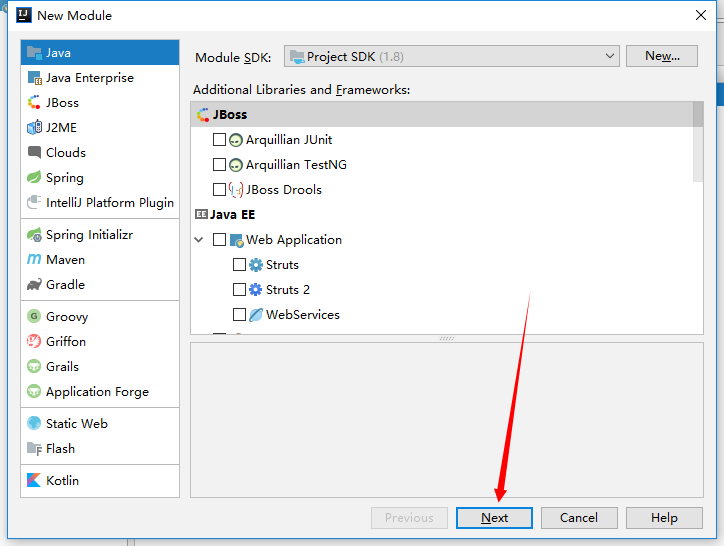Click the JBoss header icon in frameworks list
Screen dimensions: 724x546
pyautogui.click(x=203, y=115)
